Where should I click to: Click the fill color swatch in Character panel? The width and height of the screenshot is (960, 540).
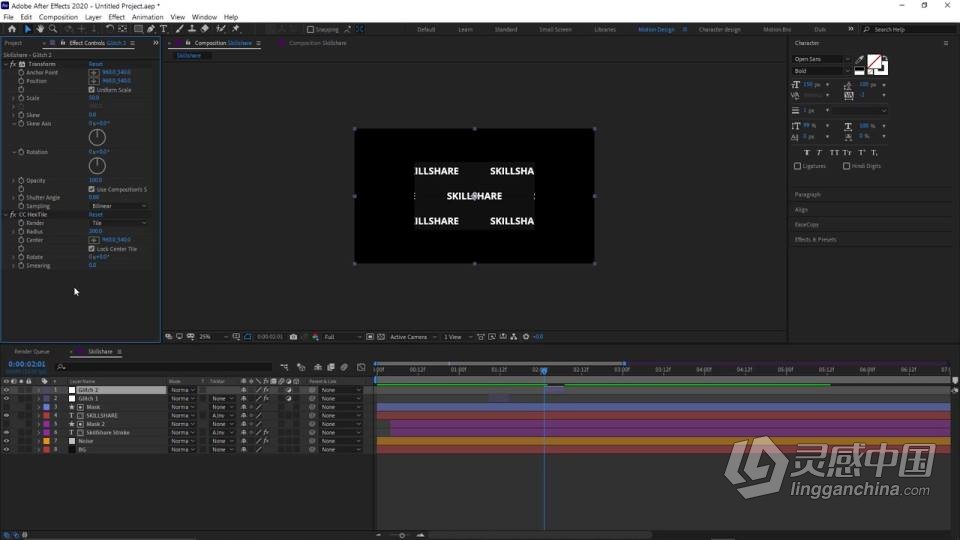coord(874,61)
